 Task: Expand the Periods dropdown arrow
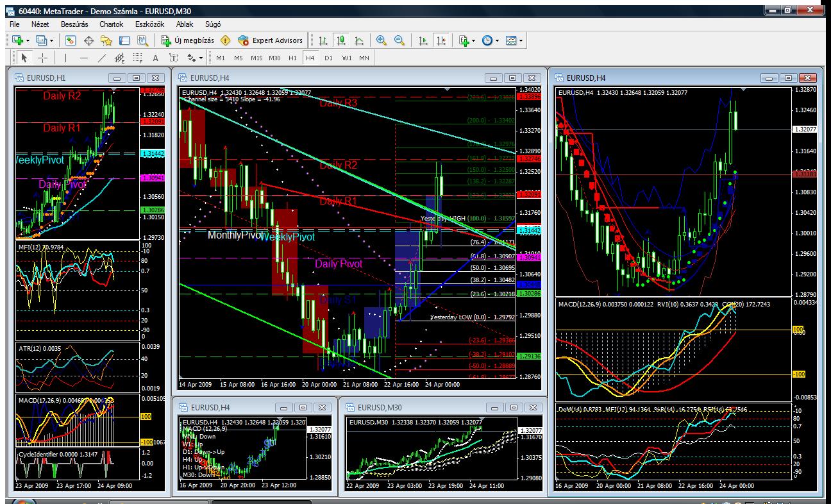click(x=497, y=40)
